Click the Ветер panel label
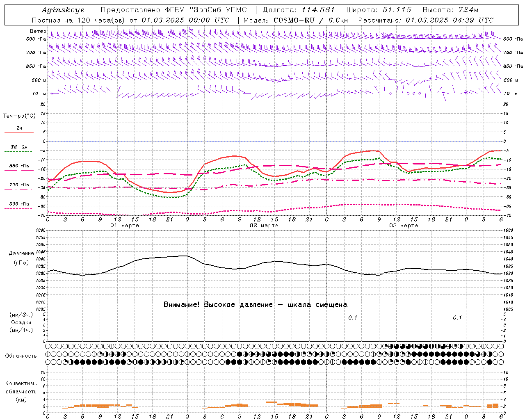The image size is (525, 420). pos(38,31)
